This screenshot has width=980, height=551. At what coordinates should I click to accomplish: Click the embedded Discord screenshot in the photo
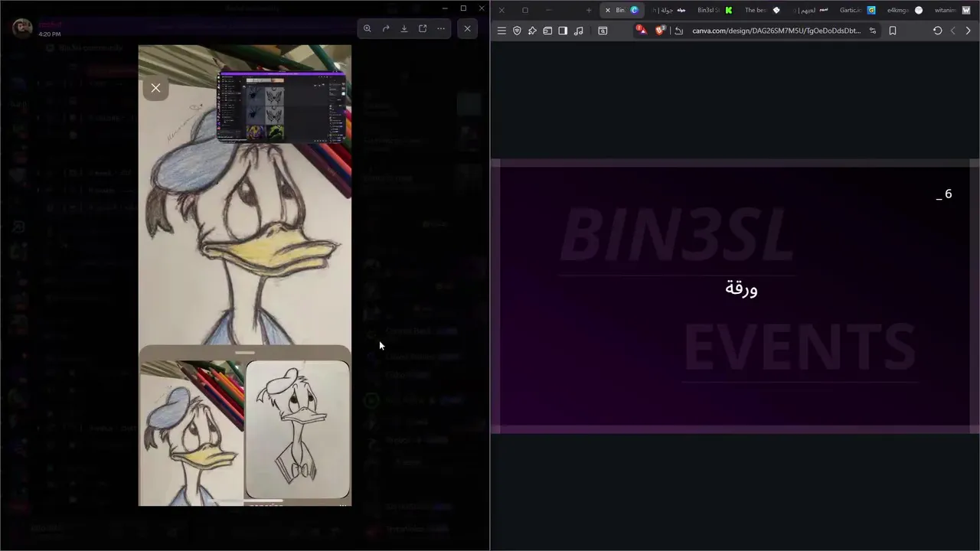[x=282, y=107]
